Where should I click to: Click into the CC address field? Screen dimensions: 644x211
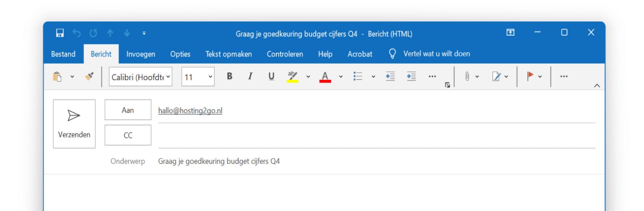coord(376,137)
